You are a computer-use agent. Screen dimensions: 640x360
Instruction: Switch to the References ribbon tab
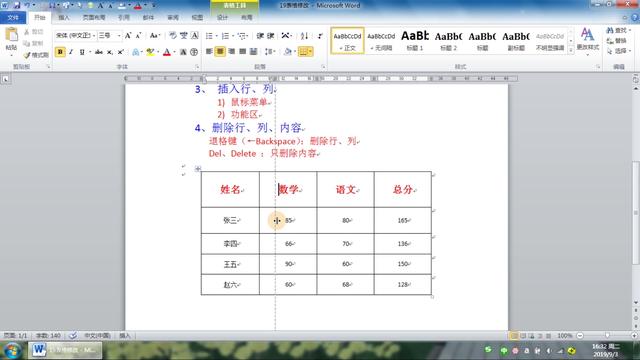124,18
